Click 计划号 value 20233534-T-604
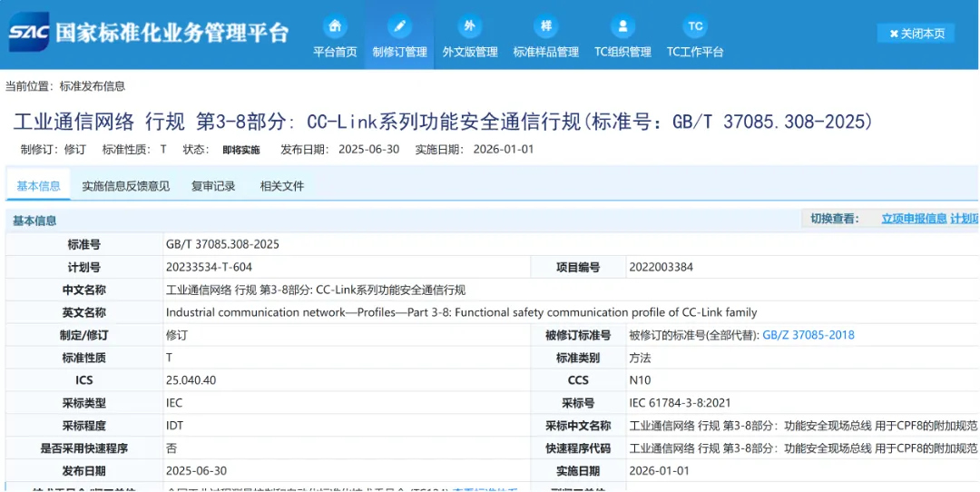Screen dimensions: 980x492 tap(209, 268)
